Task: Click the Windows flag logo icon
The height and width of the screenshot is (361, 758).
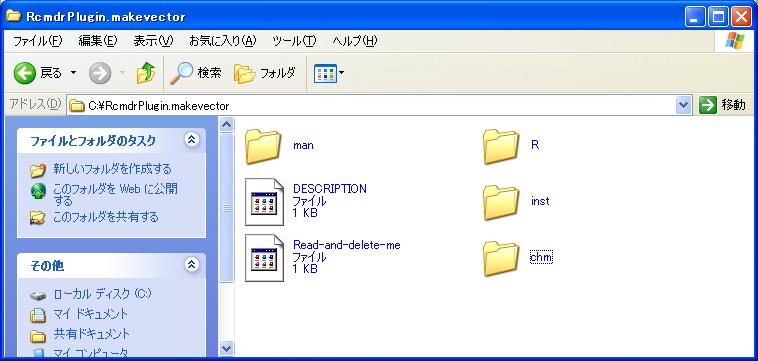Action: point(735,42)
